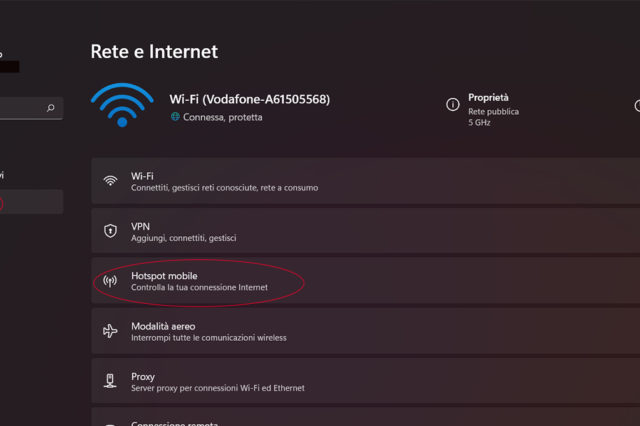
Task: Click the 'Rete pubblica 5 GHz' details text
Action: (x=493, y=117)
